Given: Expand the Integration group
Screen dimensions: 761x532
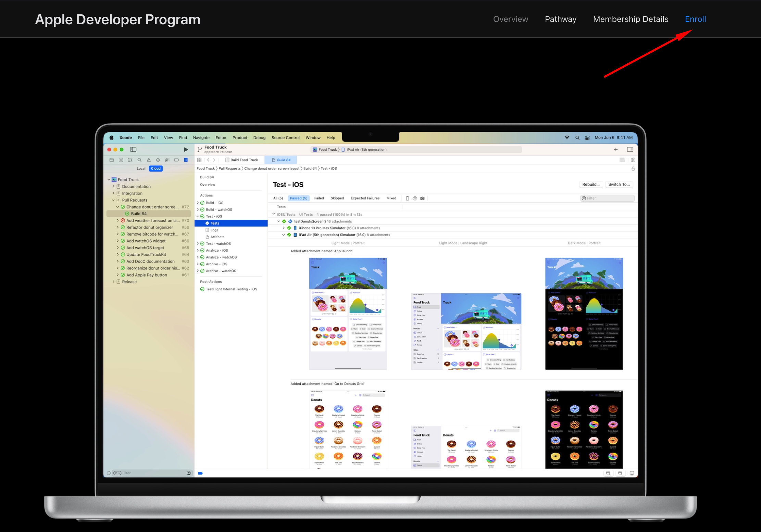Looking at the screenshot, I should [113, 193].
